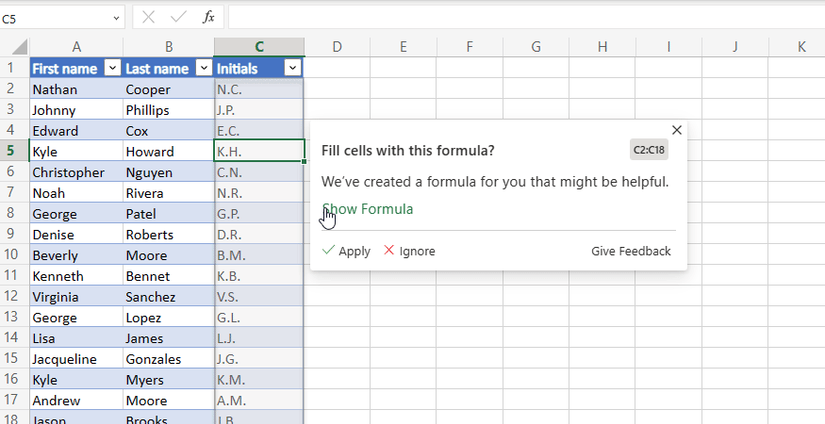825x424 pixels.
Task: Select cell containing Sanchez
Action: click(169, 297)
